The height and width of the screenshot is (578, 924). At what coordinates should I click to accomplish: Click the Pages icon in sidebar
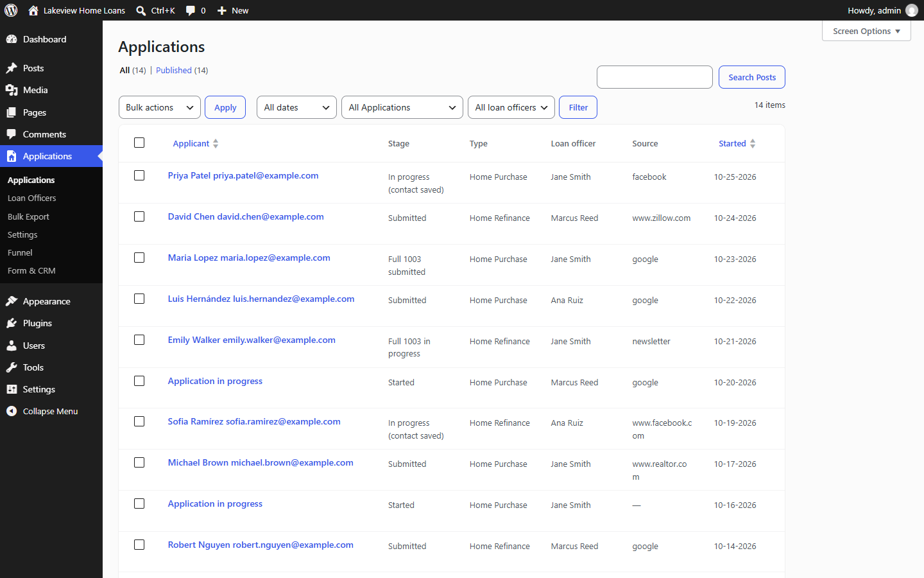click(12, 112)
